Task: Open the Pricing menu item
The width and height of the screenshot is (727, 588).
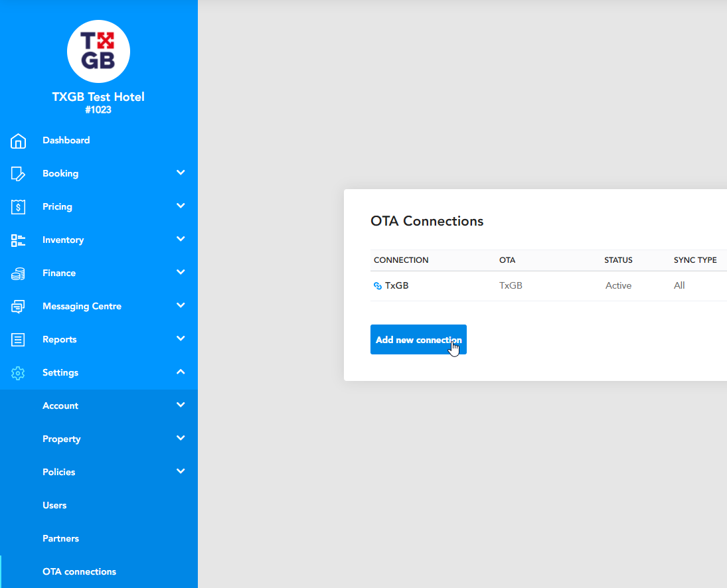Action: [99, 206]
